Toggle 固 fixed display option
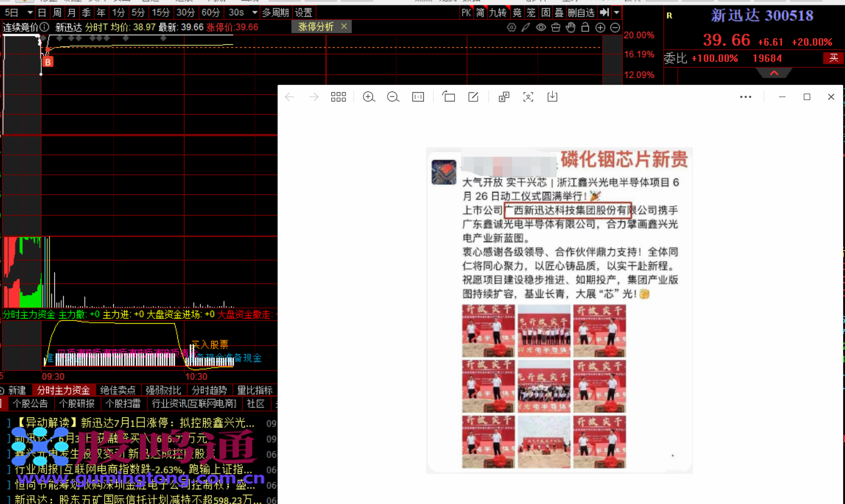Image resolution: width=845 pixels, height=504 pixels. pos(545,12)
